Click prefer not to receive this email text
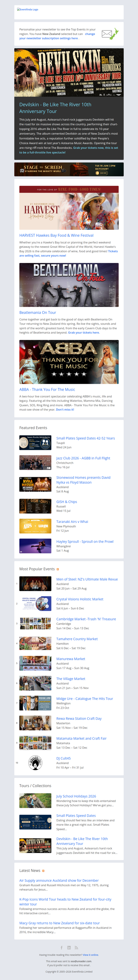Image resolution: width=138 pixels, height=980 pixels. 69,965
